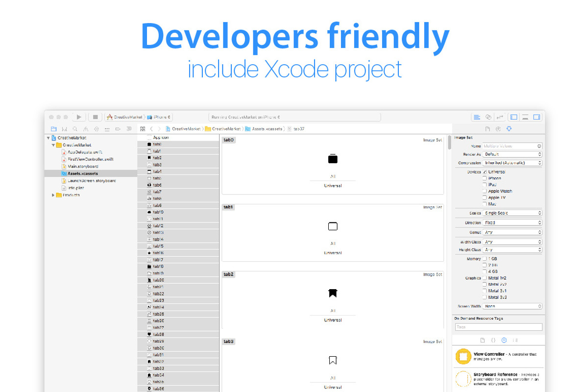Check the 1 GB memory checkbox
Viewport: 588px width, 392px height.
485,259
